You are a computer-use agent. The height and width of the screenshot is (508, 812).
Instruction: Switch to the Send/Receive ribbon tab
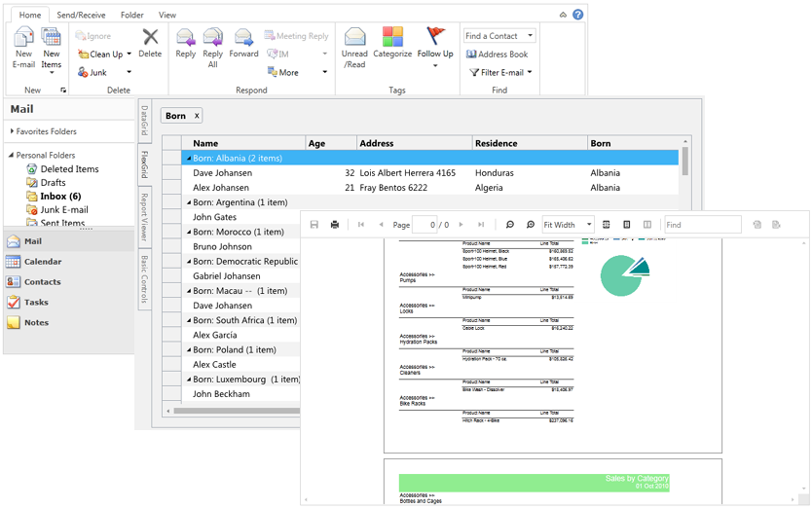(x=81, y=15)
